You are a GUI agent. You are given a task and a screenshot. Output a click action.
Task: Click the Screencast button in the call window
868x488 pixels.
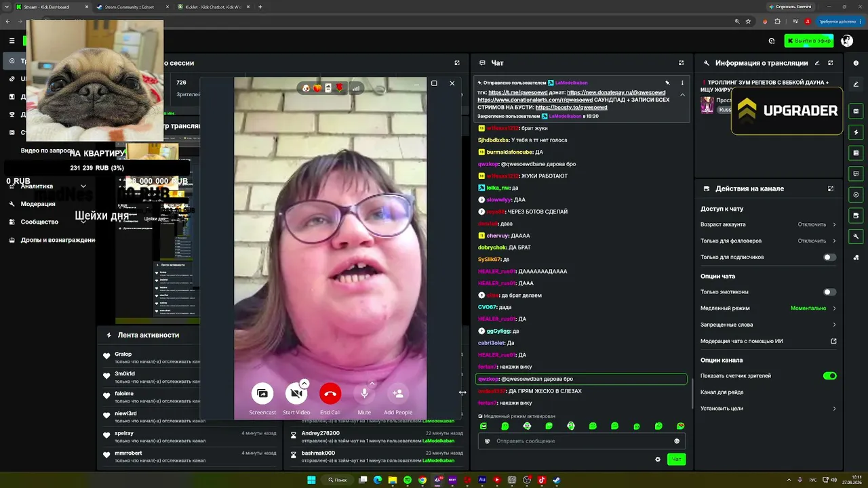(x=262, y=393)
